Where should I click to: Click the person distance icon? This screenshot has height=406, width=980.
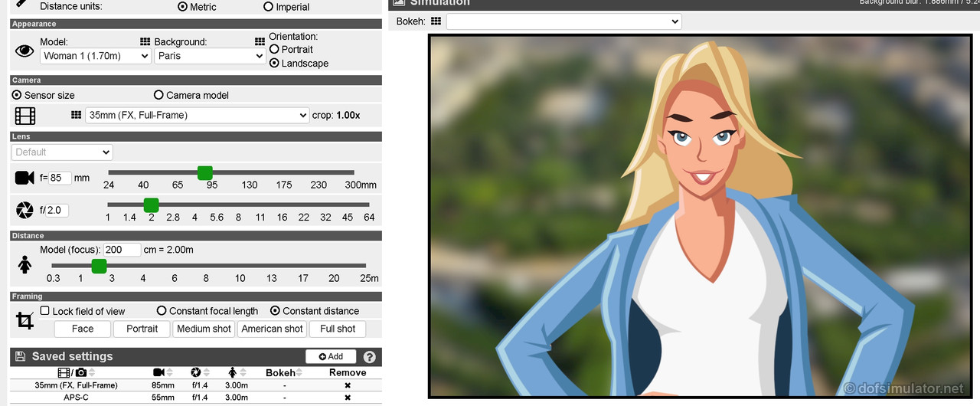[24, 265]
